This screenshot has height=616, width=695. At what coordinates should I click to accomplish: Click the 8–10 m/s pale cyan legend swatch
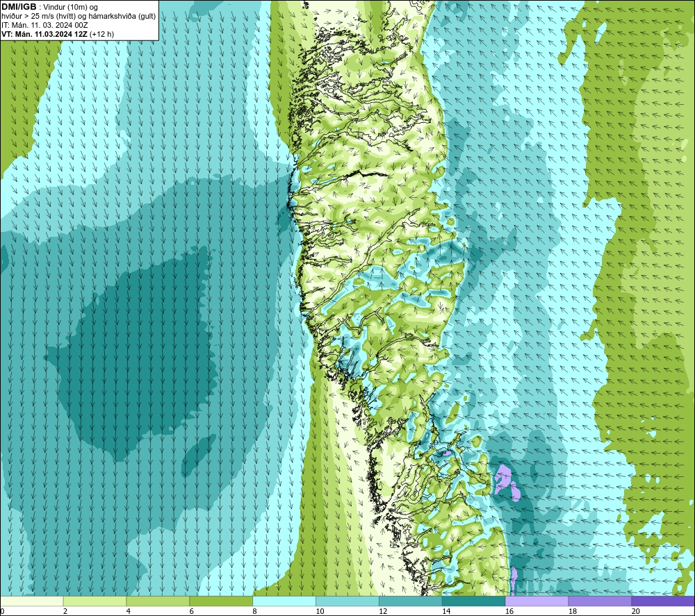point(284,601)
